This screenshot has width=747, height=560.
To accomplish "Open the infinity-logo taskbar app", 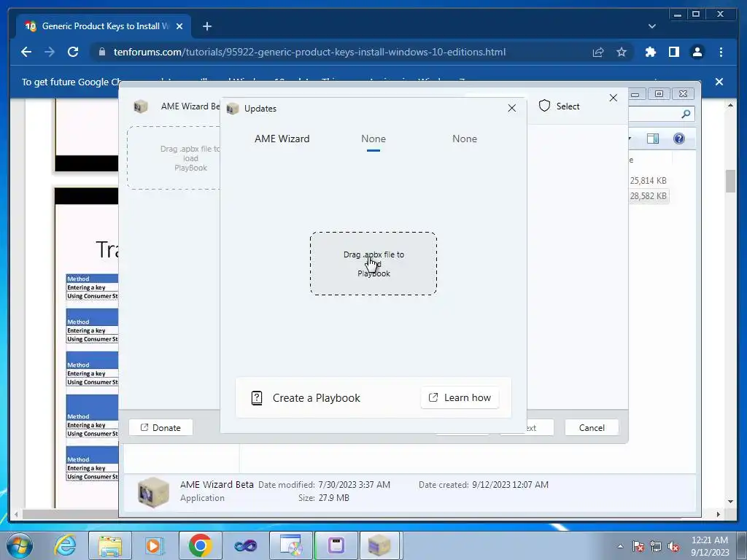I will click(245, 545).
